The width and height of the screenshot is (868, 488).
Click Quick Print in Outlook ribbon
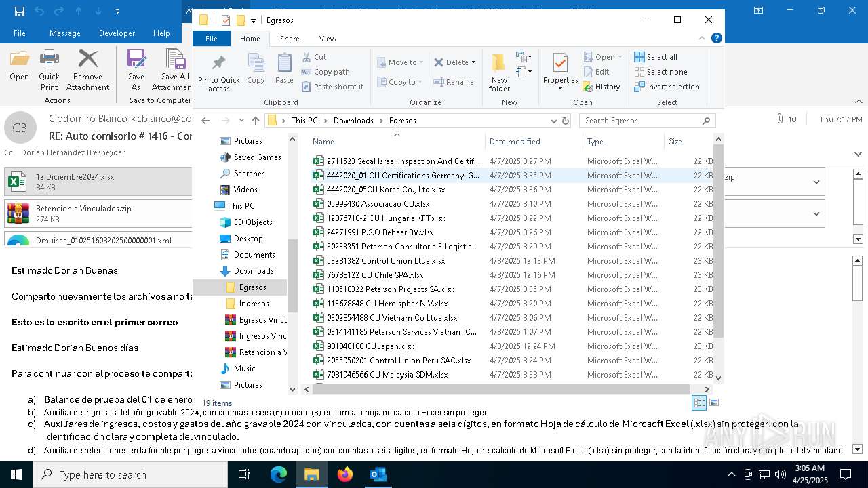pyautogui.click(x=49, y=70)
